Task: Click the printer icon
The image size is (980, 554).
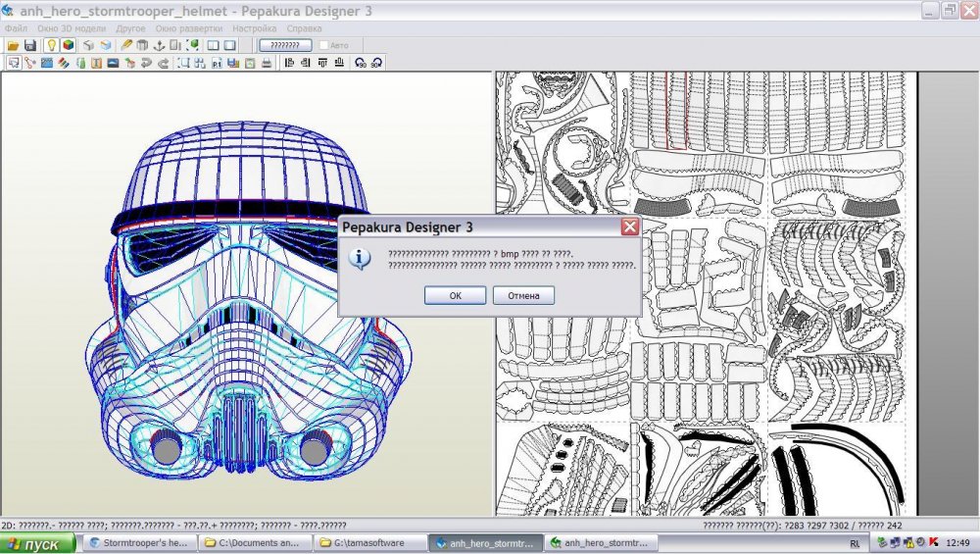Action: point(267,63)
